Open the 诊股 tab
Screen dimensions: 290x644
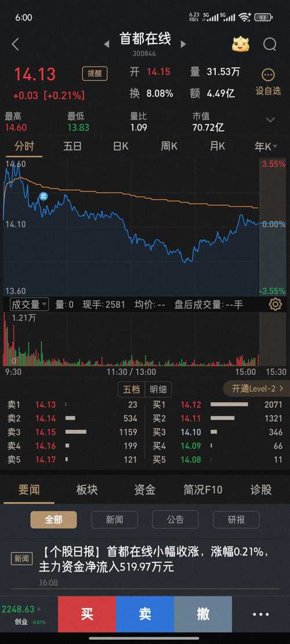pos(261,489)
